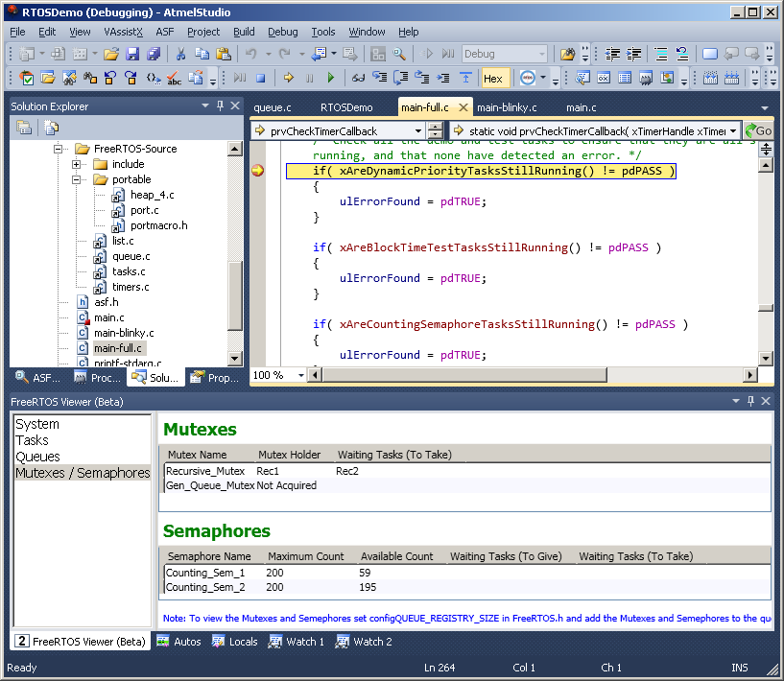This screenshot has height=681, width=784.
Task: Click the Copy icon in the toolbar
Action: (202, 54)
